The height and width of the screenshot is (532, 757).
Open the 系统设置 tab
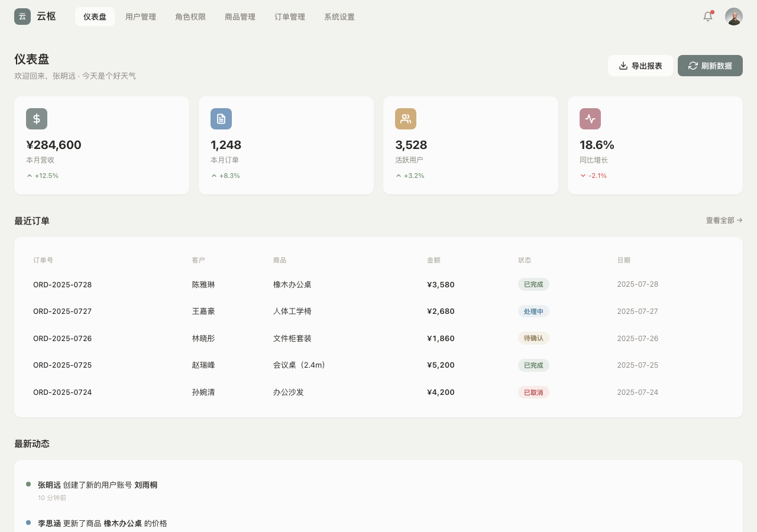339,17
